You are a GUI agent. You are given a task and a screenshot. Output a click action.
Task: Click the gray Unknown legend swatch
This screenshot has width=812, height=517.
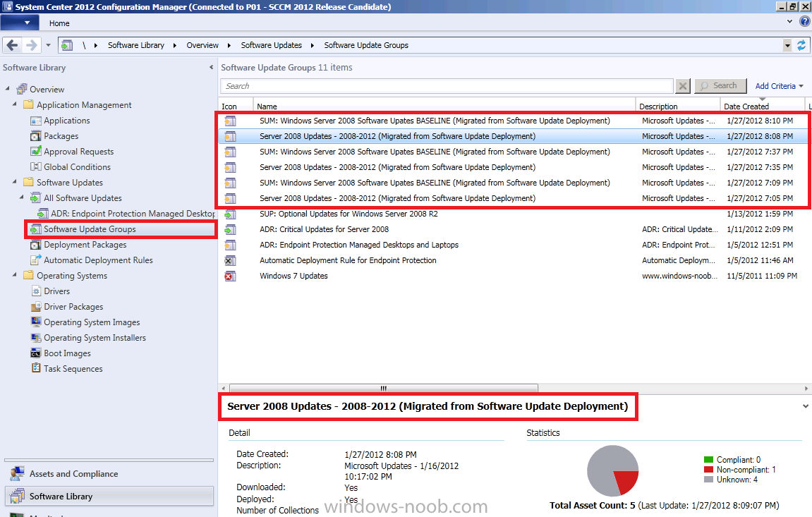point(709,479)
